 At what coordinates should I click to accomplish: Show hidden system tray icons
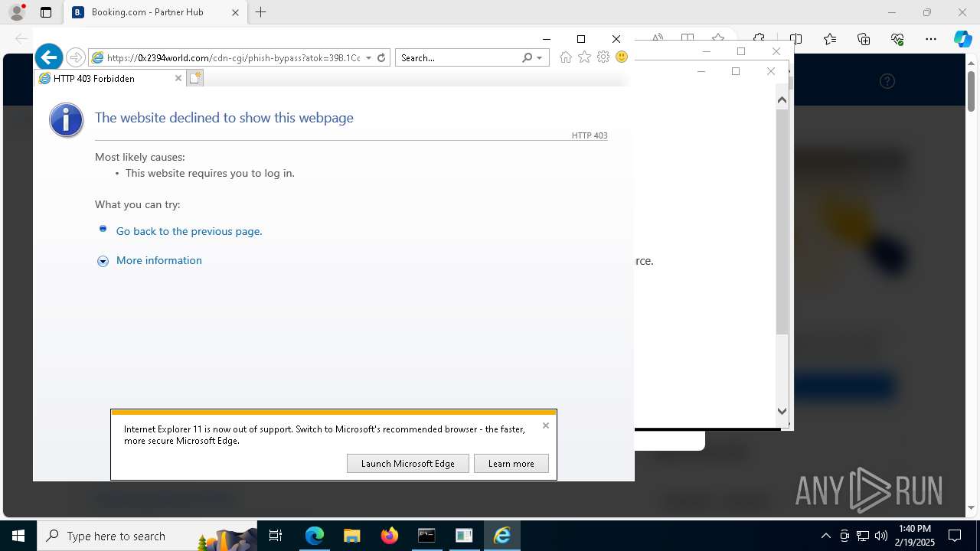(825, 536)
